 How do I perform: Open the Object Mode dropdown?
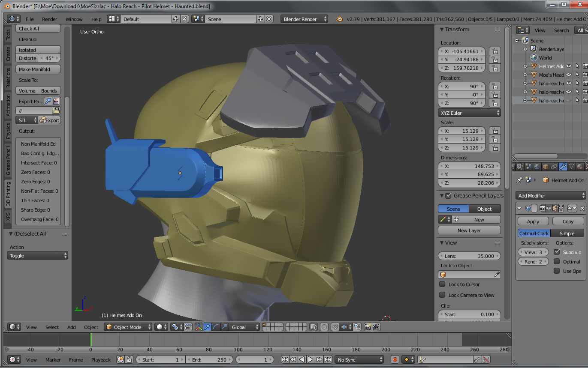129,327
